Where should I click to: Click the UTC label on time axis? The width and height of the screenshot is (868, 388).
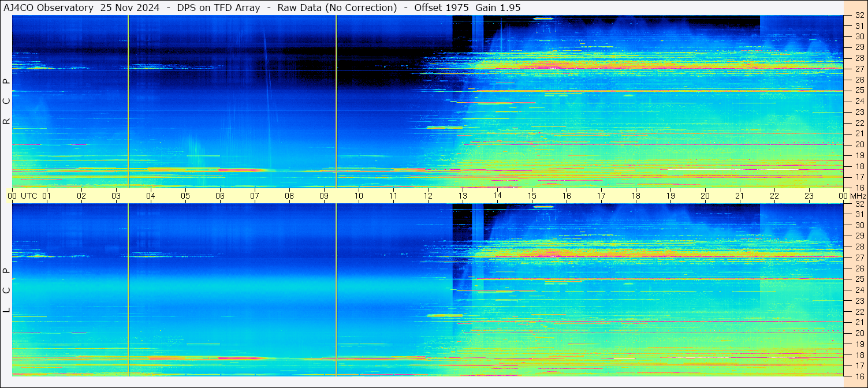[x=29, y=196]
